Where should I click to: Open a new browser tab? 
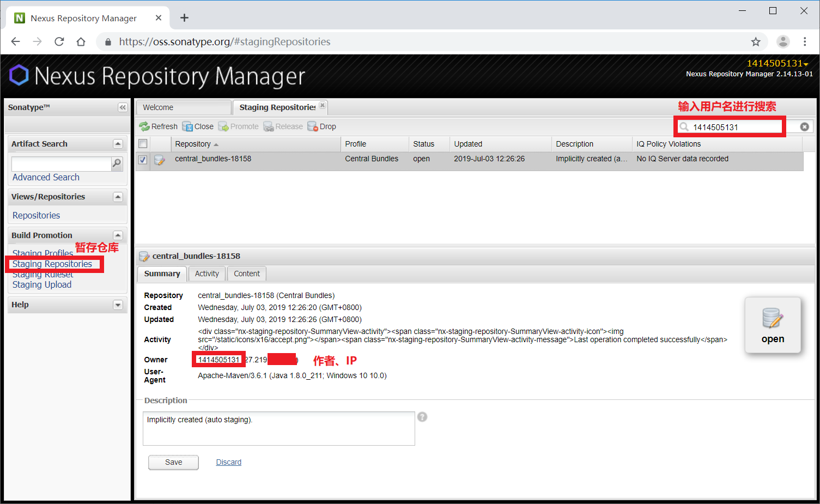pos(185,18)
